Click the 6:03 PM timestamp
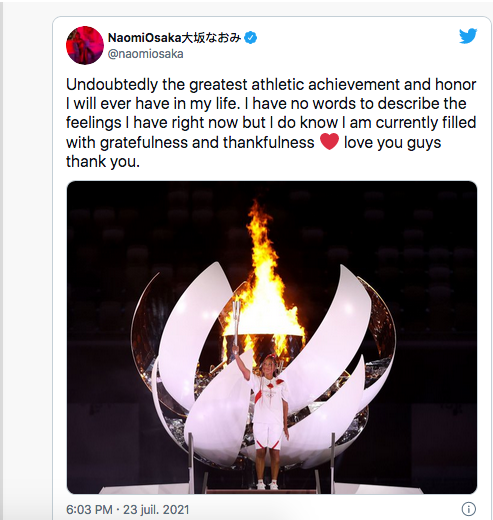The image size is (493, 520). 89,509
